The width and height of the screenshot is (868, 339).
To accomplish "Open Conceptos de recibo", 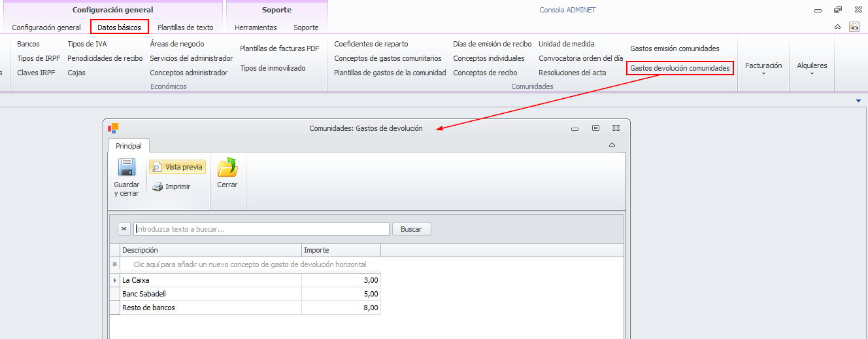I will click(x=485, y=73).
